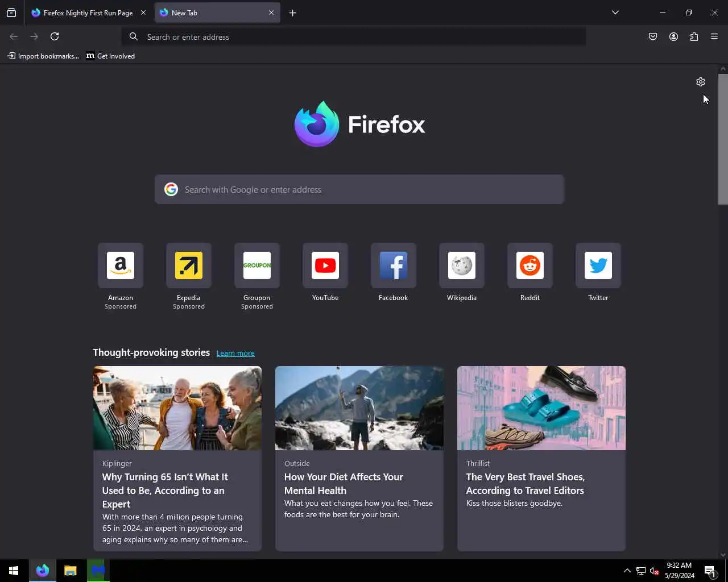The height and width of the screenshot is (582, 728).
Task: Open Why Turning 65 Isn't What It Used to Be headline
Action: tap(165, 490)
